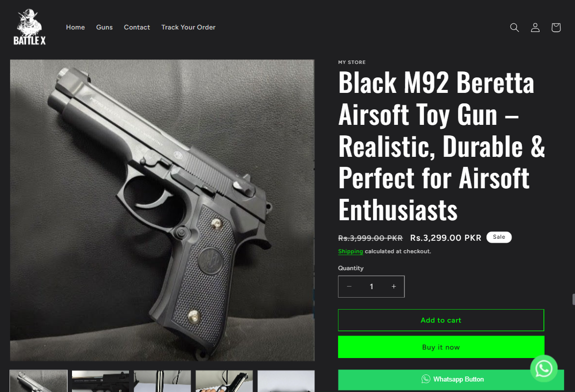Open Track Your Order page
This screenshot has height=392, width=575.
click(x=188, y=27)
